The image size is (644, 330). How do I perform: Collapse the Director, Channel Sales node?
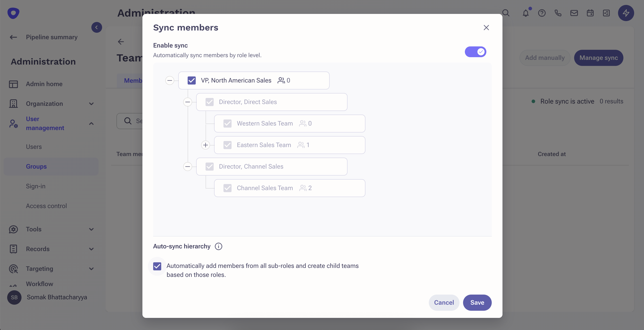187,167
